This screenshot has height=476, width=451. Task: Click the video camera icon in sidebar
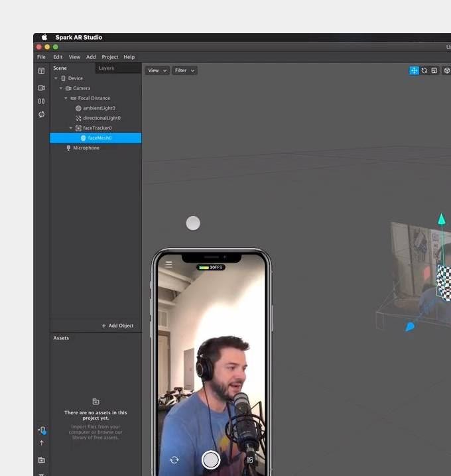(42, 88)
